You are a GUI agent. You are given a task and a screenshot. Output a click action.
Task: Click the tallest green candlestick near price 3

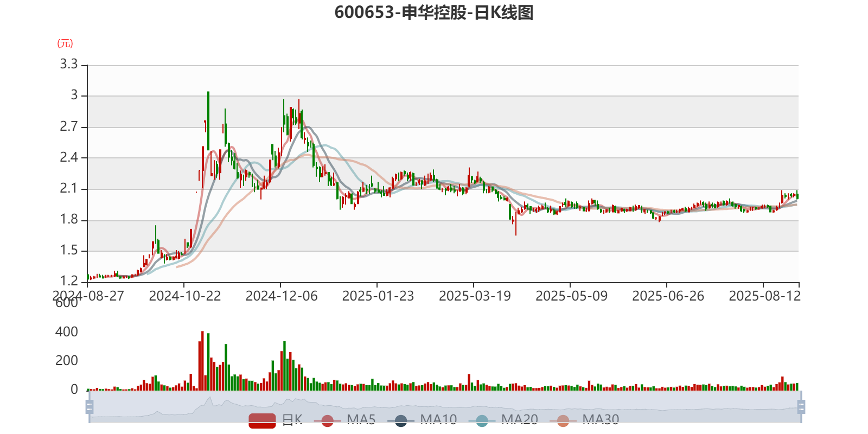pos(208,120)
